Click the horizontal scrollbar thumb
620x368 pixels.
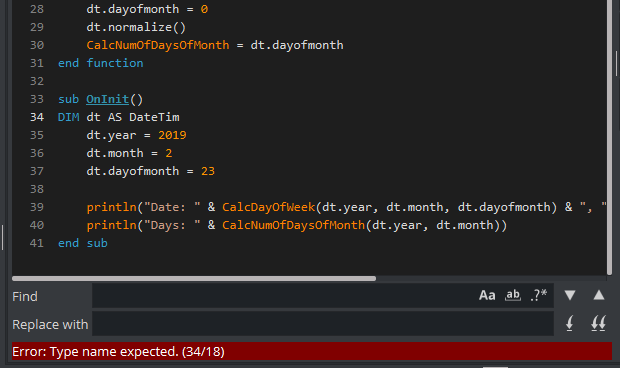(x=194, y=278)
